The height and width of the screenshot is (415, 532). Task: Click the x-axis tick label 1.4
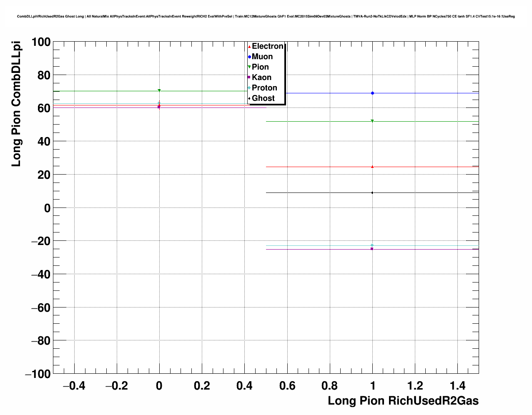458,386
